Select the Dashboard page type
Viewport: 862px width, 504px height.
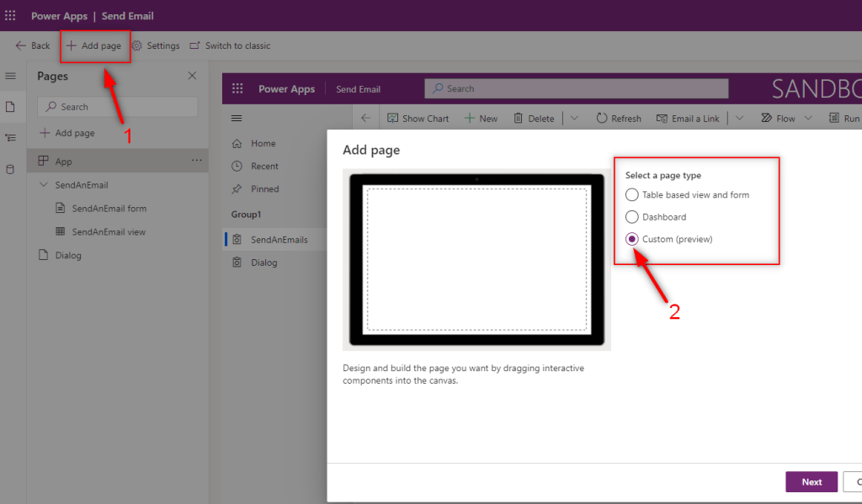pos(632,217)
